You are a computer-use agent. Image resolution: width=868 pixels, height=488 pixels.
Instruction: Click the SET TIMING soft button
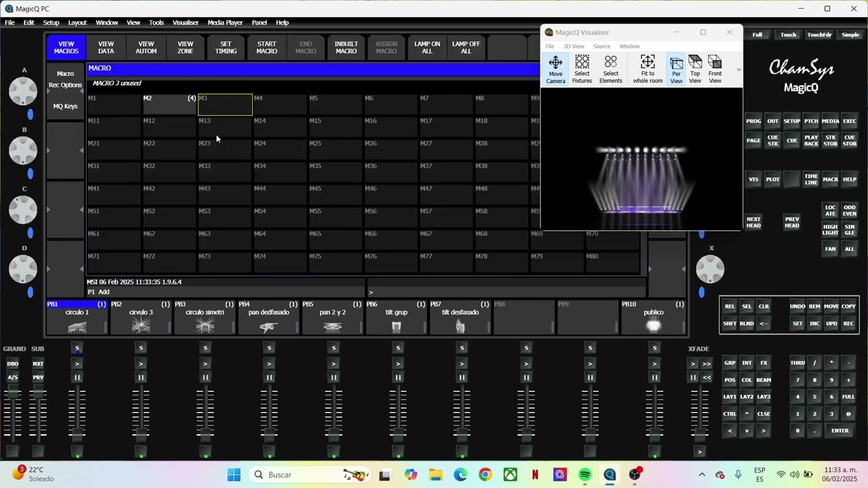tap(226, 47)
